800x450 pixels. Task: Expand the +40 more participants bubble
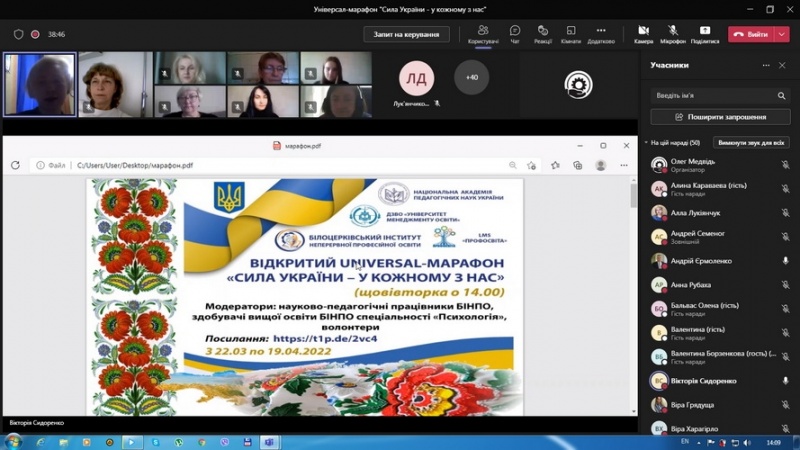(471, 77)
